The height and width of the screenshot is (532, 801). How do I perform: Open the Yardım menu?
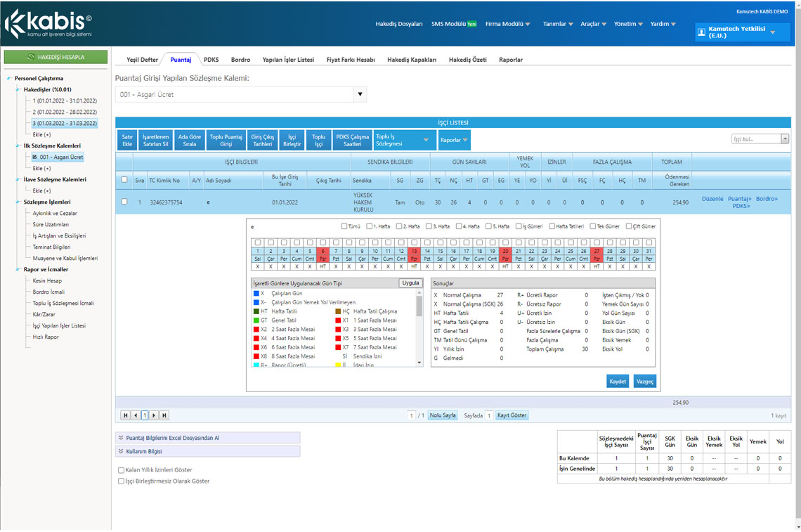663,24
